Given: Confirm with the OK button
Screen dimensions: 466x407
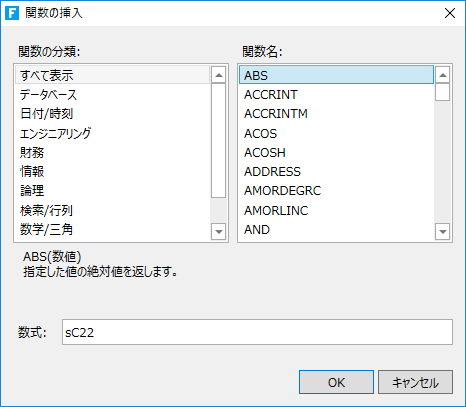Looking at the screenshot, I should click(336, 382).
